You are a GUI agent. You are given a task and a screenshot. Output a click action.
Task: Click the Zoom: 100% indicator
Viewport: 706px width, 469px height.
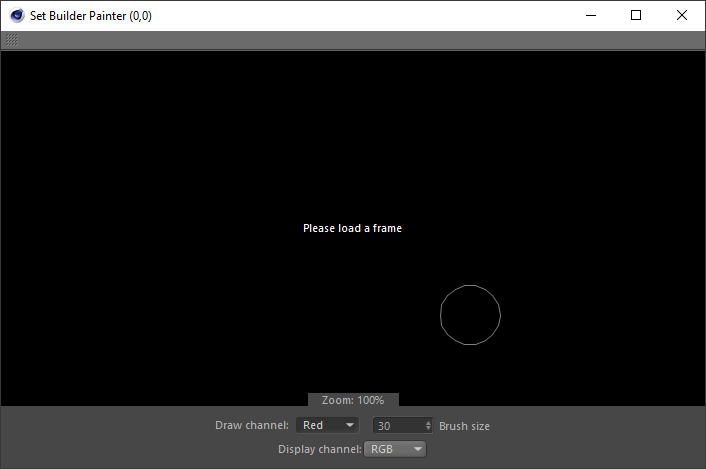point(353,400)
